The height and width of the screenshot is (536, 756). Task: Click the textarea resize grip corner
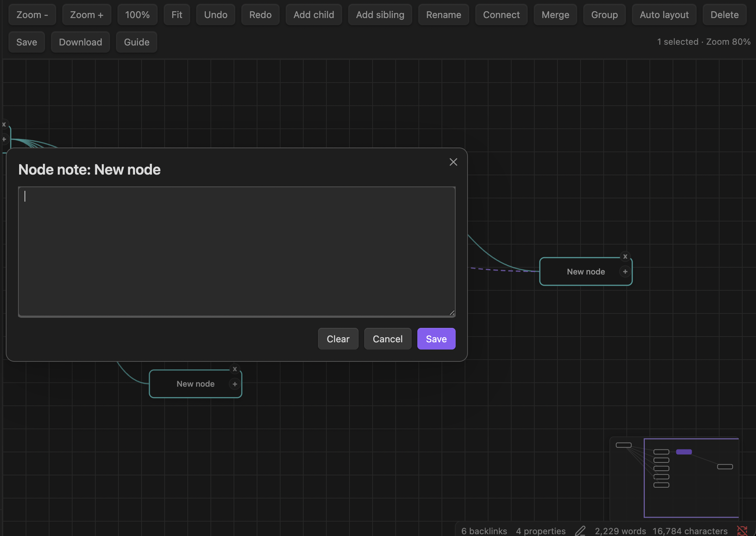(452, 313)
